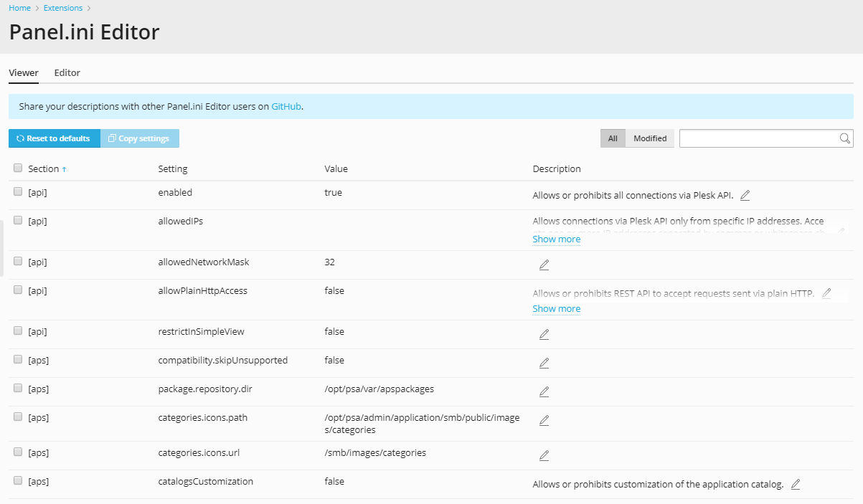Click the pencil icon for catalogsCustomization
The width and height of the screenshot is (863, 504).
[795, 484]
